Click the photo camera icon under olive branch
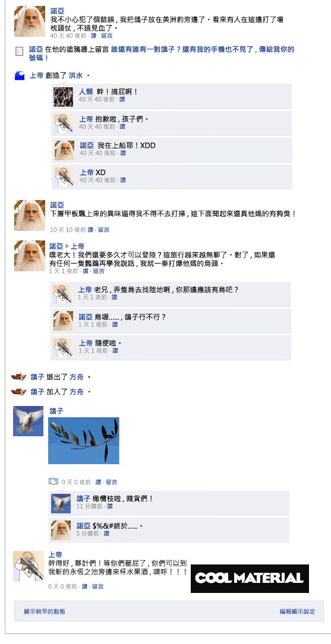This screenshot has height=644, width=331. pos(53,481)
